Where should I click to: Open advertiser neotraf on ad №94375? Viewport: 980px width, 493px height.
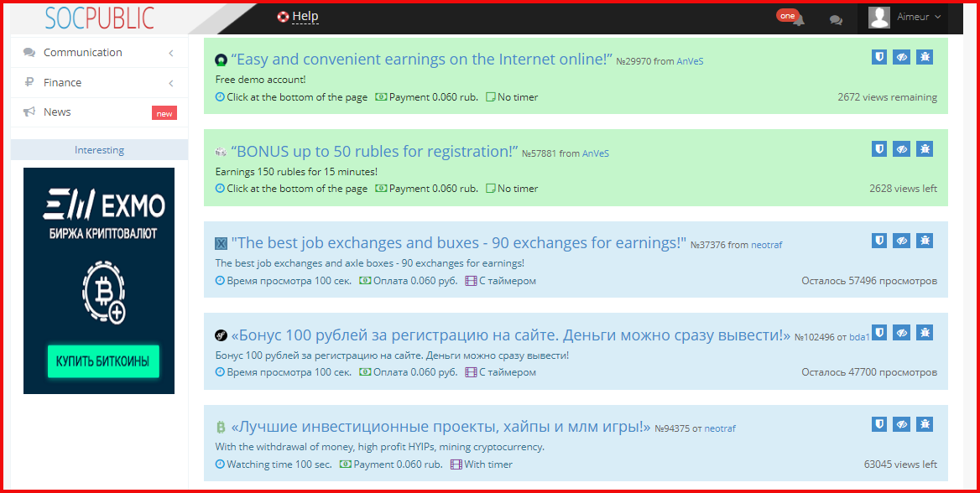tap(720, 428)
